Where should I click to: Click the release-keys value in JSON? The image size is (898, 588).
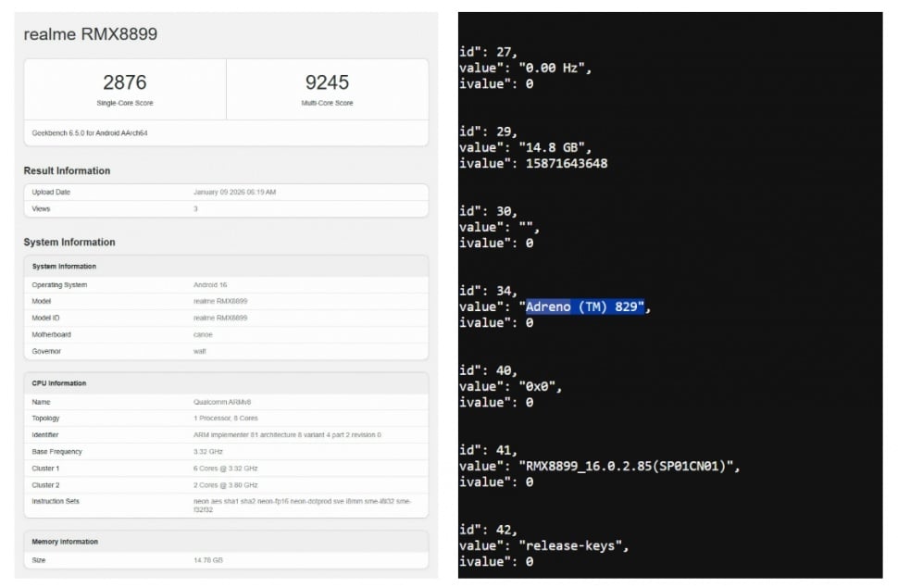click(574, 545)
